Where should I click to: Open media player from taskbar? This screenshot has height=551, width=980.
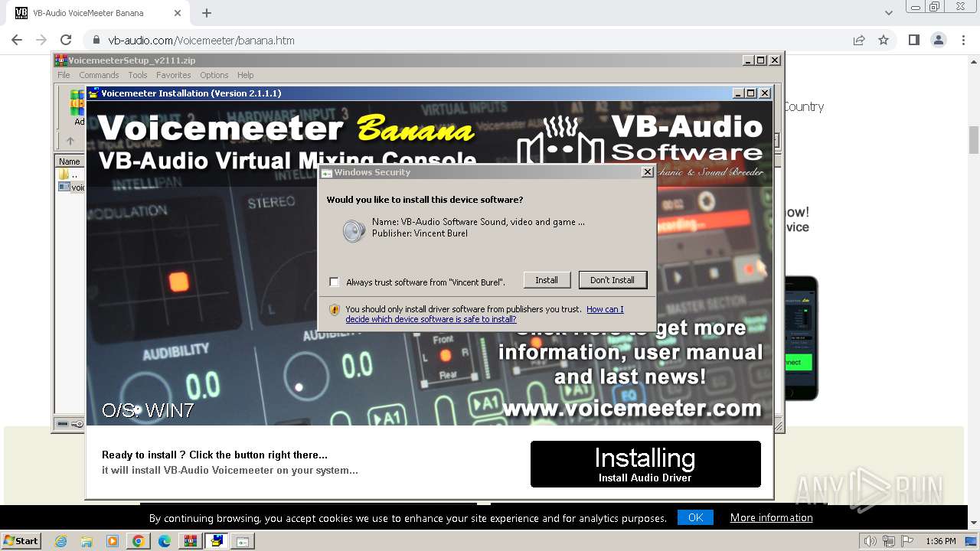[x=113, y=541]
